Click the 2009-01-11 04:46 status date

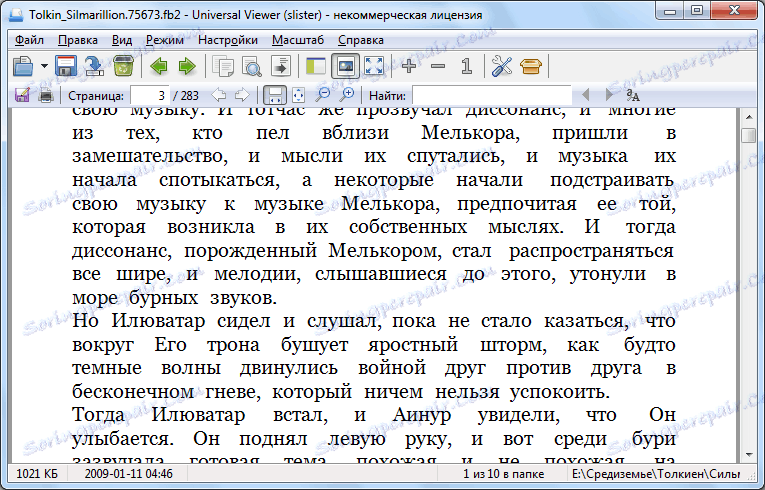pyautogui.click(x=128, y=473)
